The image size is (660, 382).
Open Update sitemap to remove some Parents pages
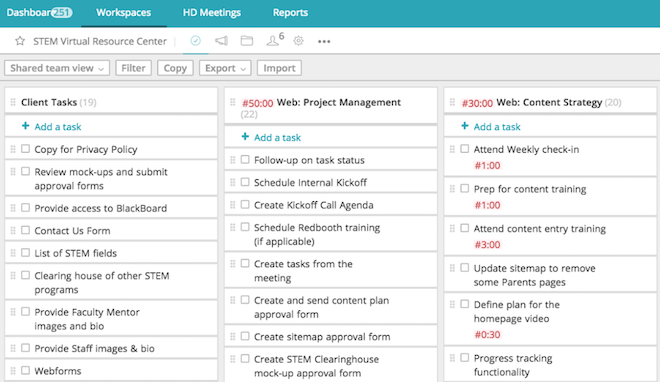tap(535, 275)
